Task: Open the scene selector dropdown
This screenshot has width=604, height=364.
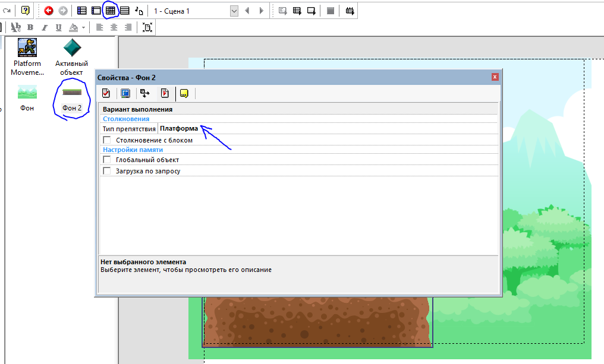Action: coord(234,11)
